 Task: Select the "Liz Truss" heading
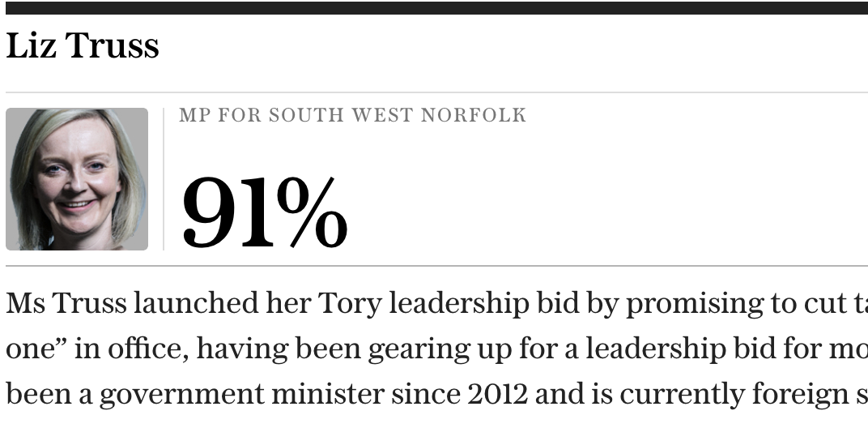tap(83, 45)
